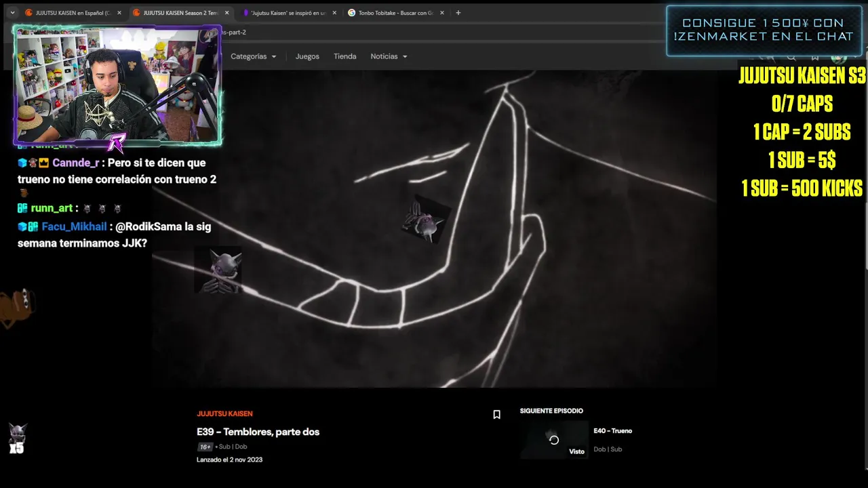The image size is (868, 488).
Task: Click the '0/7 CAPS' counter text
Action: [802, 104]
